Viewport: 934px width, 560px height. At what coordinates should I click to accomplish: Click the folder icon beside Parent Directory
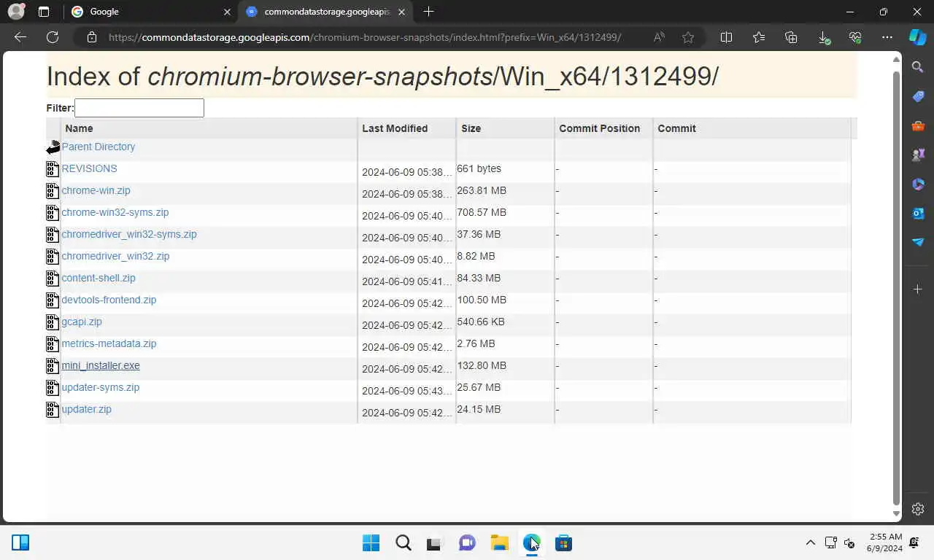pos(53,147)
